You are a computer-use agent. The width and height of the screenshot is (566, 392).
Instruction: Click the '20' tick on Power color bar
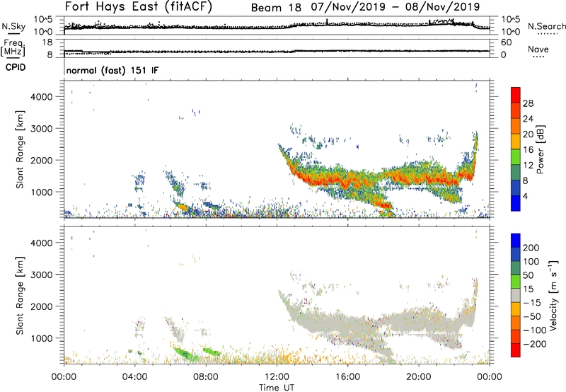pyautogui.click(x=528, y=134)
